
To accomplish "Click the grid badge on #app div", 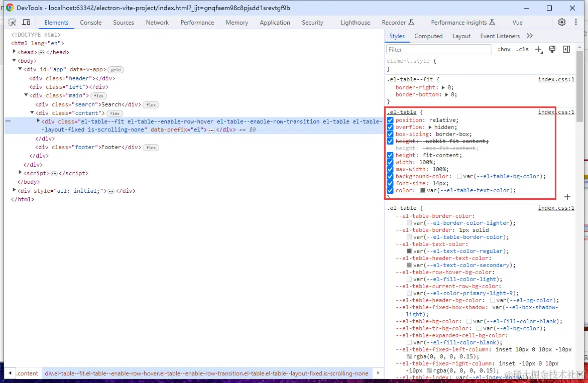I will pyautogui.click(x=115, y=70).
